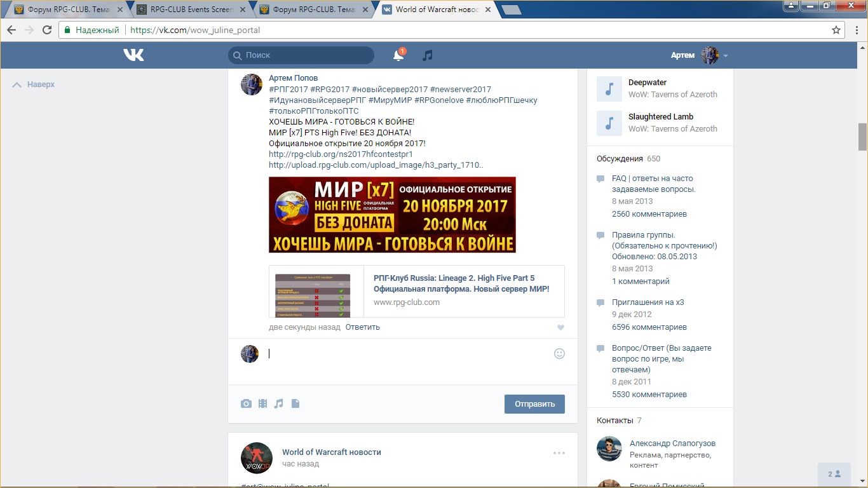Click the МИР x7 High Five banner image
This screenshot has height=488, width=868.
pyautogui.click(x=392, y=215)
